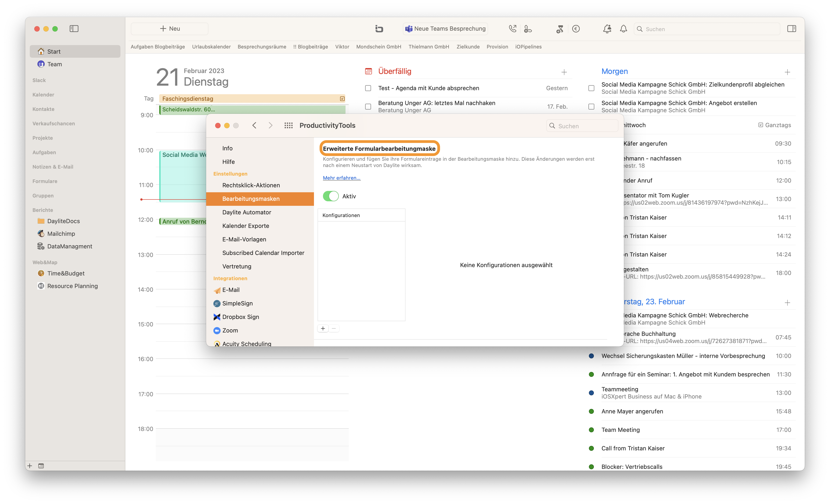
Task: Select Start in the sidebar
Action: 75,52
